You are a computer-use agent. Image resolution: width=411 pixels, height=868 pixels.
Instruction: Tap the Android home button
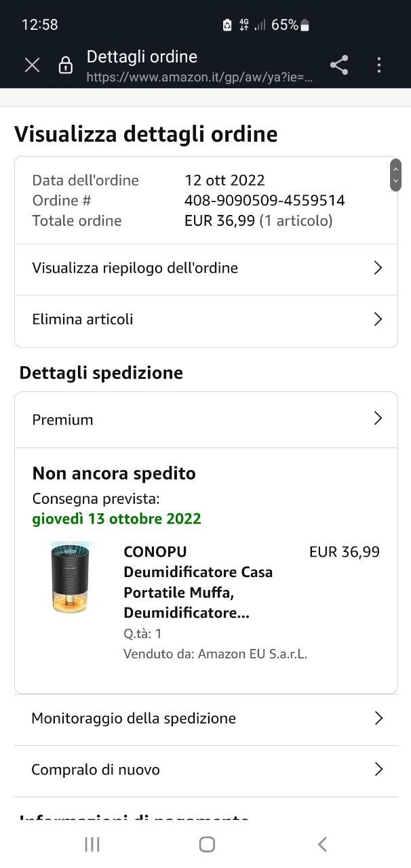(x=207, y=844)
